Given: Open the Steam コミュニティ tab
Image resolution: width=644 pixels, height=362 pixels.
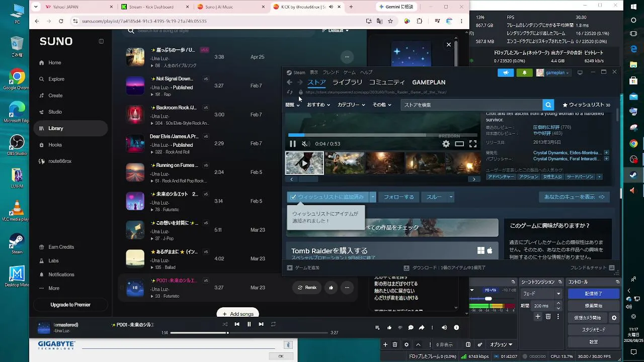Looking at the screenshot, I should (387, 82).
